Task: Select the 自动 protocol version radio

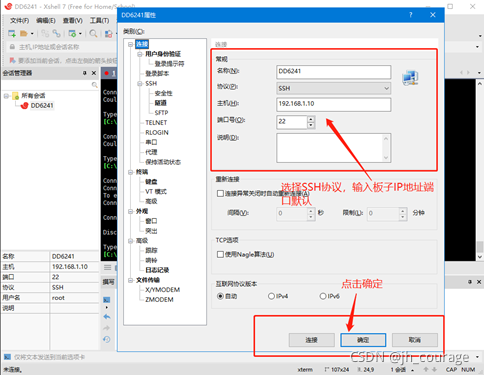Action: [x=220, y=296]
